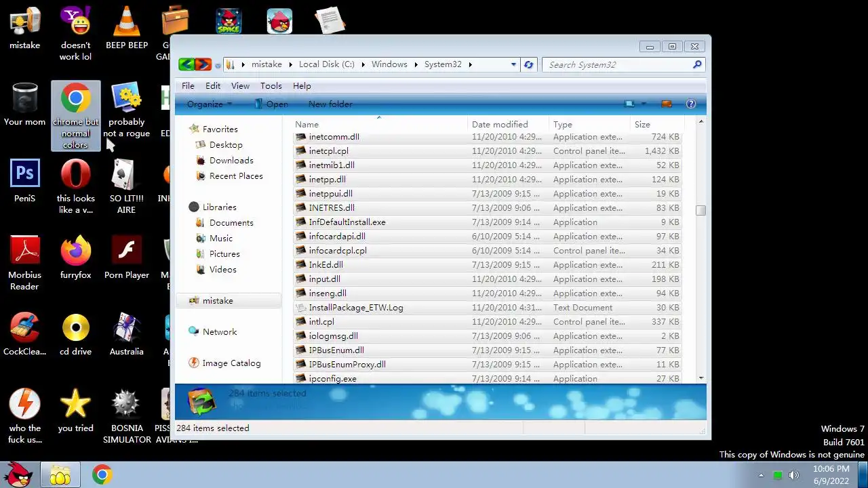Select the 'CockClea...' CCleaner icon
The width and height of the screenshot is (868, 488).
click(x=24, y=335)
